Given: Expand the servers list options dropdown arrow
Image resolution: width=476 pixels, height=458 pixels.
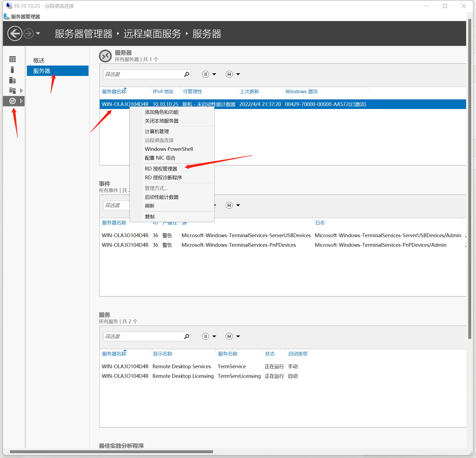Looking at the screenshot, I should coord(214,74).
